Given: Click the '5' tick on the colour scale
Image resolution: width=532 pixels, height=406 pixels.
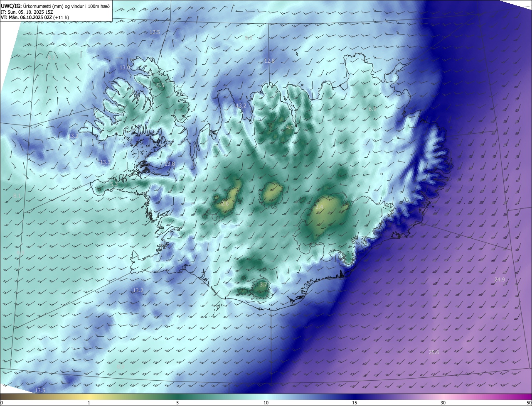Looking at the screenshot, I should tap(177, 403).
